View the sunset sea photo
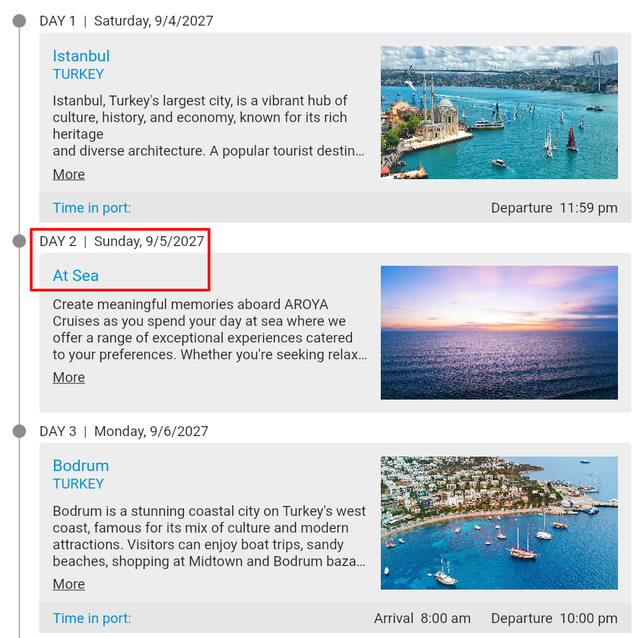 pos(499,333)
